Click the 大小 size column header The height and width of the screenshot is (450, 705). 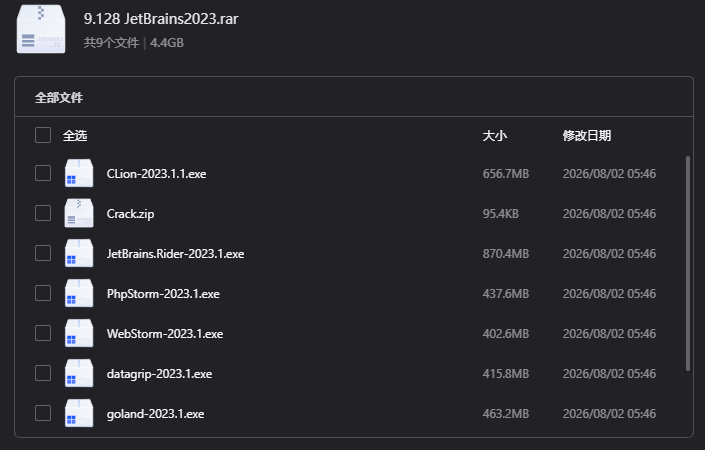(495, 136)
